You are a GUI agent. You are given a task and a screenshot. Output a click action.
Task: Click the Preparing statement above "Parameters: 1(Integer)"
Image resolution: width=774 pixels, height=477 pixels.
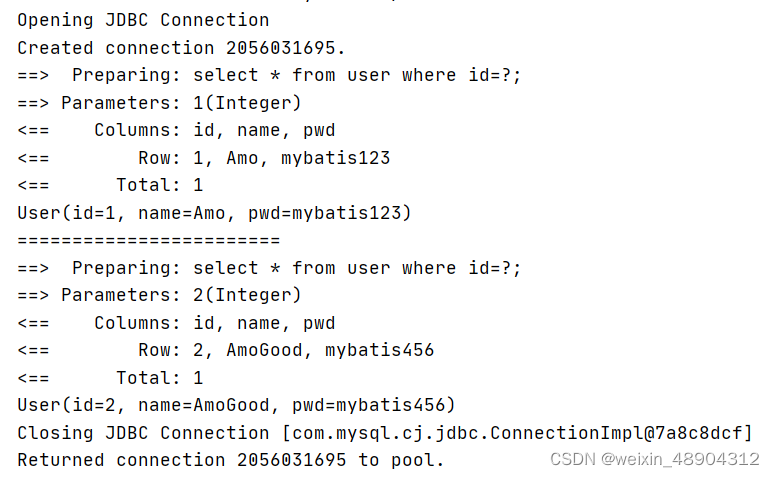tap(296, 75)
